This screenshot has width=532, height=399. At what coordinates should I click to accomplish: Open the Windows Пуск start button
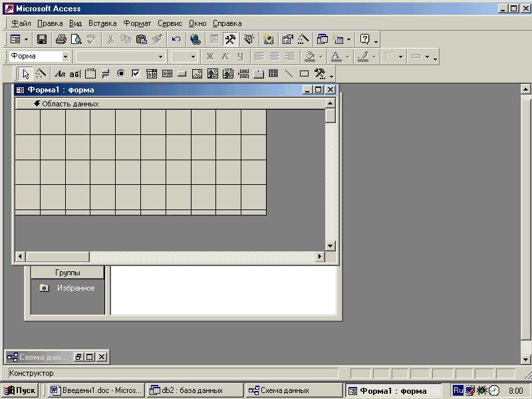(20, 390)
